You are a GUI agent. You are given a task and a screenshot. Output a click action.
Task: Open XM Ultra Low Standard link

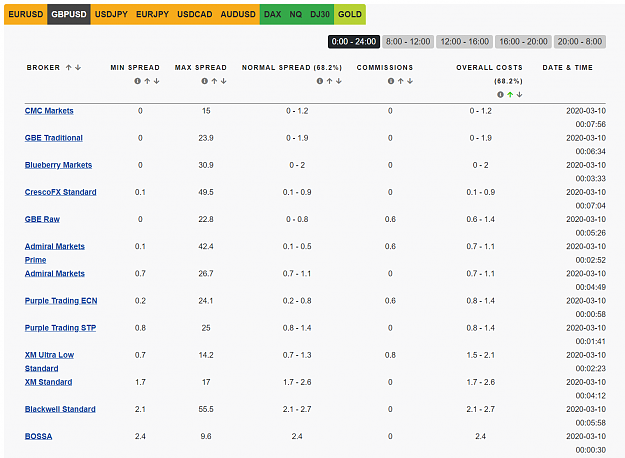point(49,362)
